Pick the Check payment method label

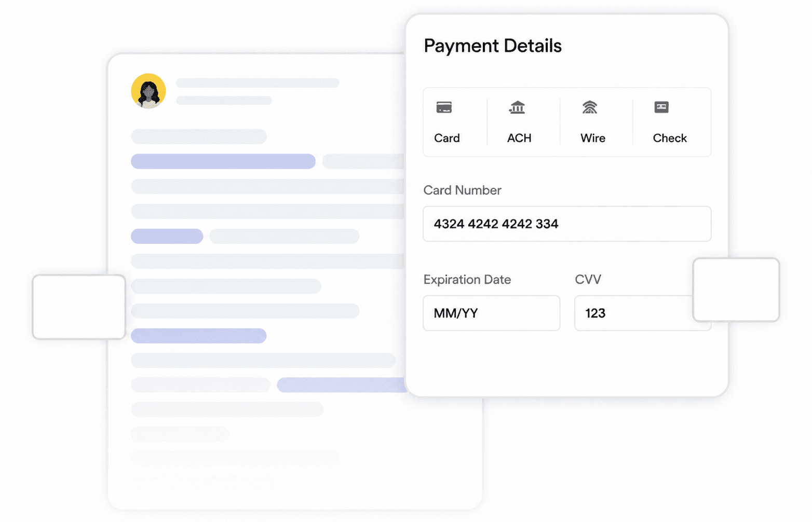click(670, 138)
